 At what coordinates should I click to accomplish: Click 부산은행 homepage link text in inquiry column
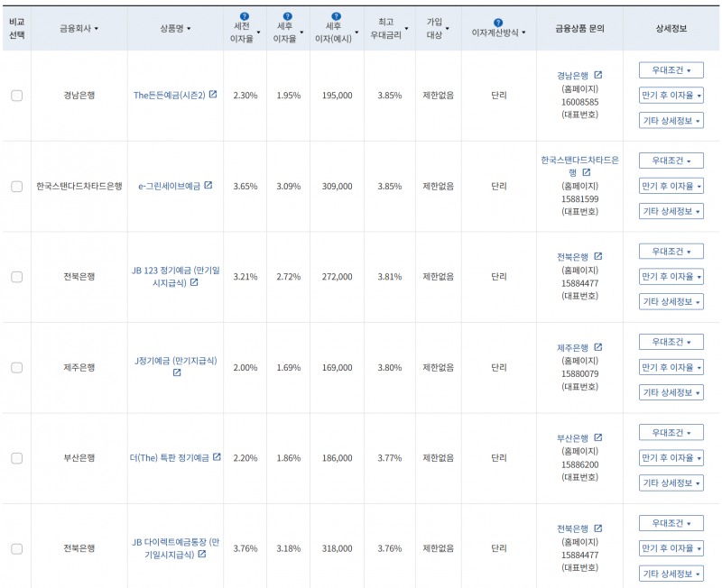click(x=572, y=438)
